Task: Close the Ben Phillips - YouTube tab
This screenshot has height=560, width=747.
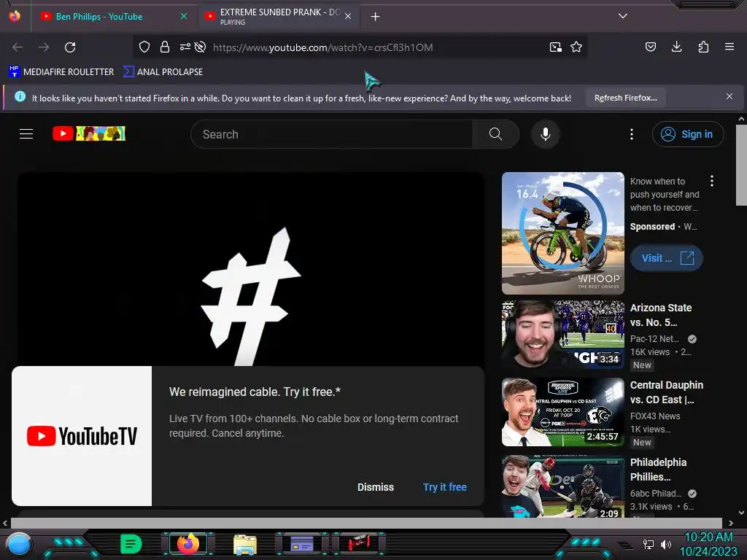Action: tap(184, 16)
